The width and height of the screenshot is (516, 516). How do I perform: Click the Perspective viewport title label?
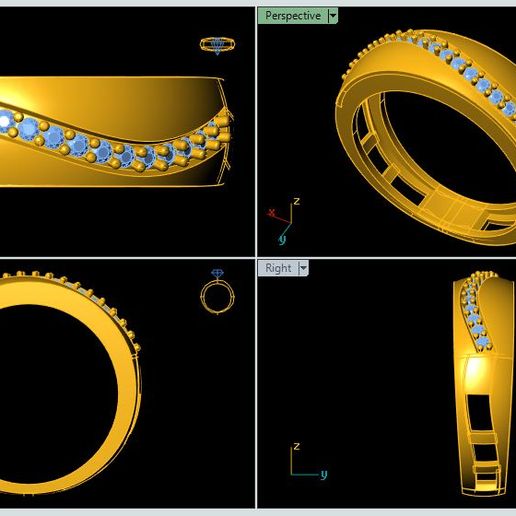[293, 16]
